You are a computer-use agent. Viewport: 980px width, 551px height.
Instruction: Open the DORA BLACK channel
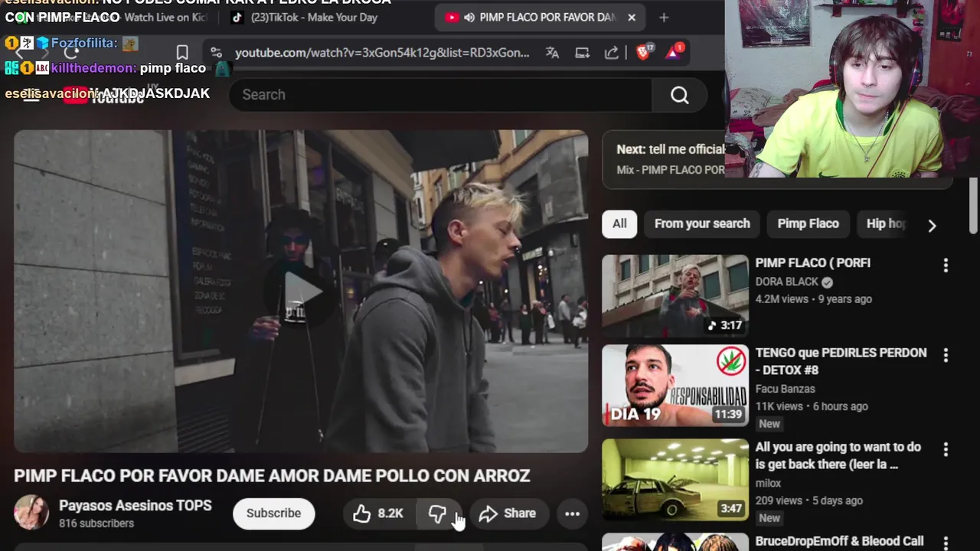pos(787,282)
